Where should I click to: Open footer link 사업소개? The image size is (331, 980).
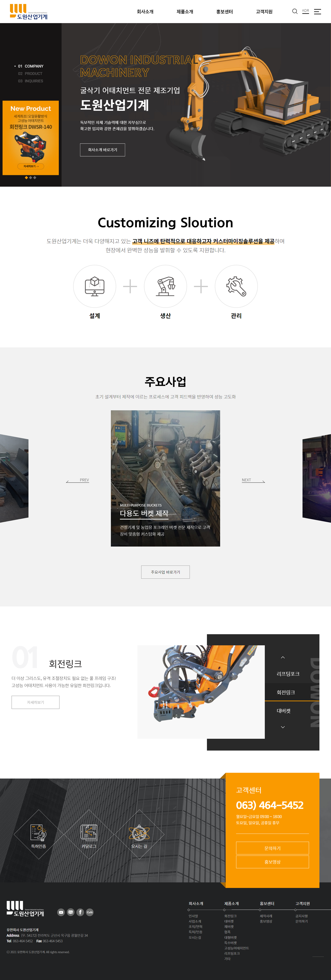[195, 921]
